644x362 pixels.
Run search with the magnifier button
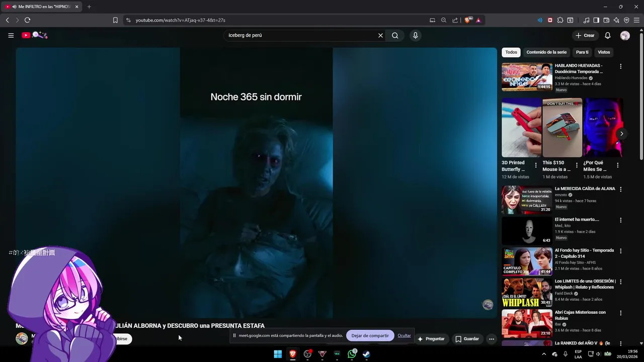pyautogui.click(x=395, y=35)
